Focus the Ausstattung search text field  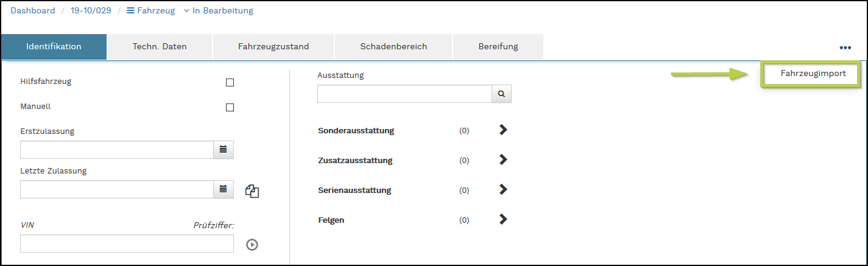coord(404,94)
